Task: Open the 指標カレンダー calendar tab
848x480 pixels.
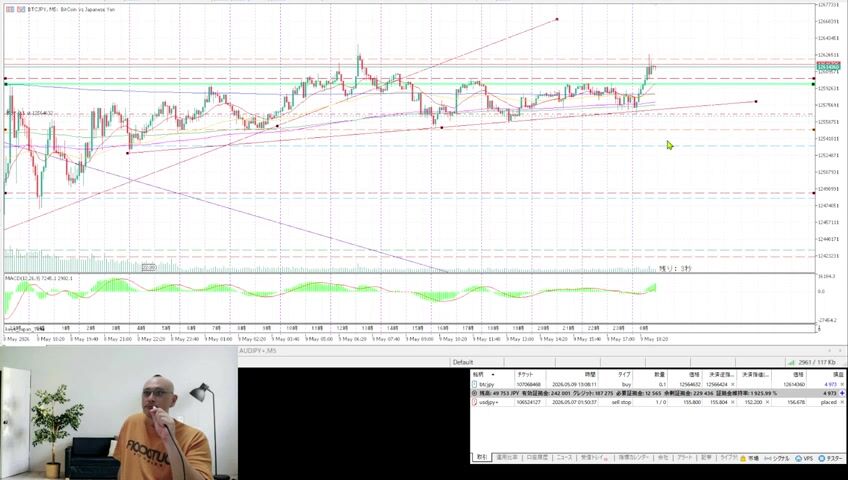Action: pos(634,457)
